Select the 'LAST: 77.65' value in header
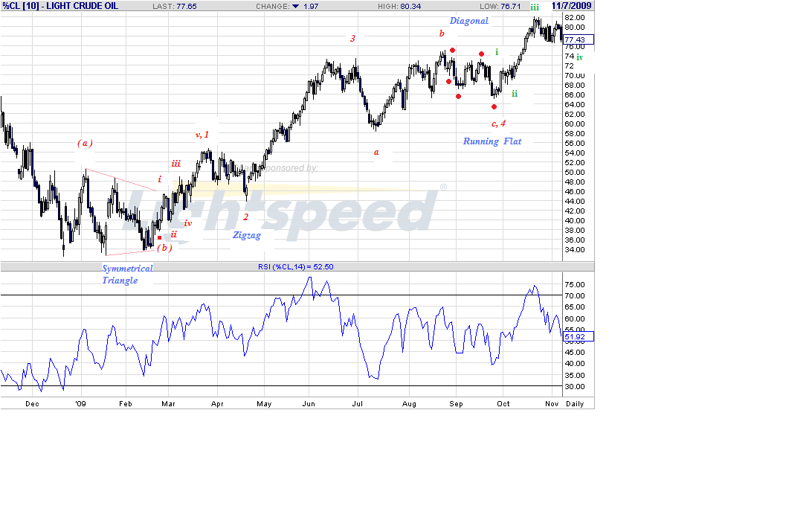Image resolution: width=812 pixels, height=532 pixels. point(175,6)
